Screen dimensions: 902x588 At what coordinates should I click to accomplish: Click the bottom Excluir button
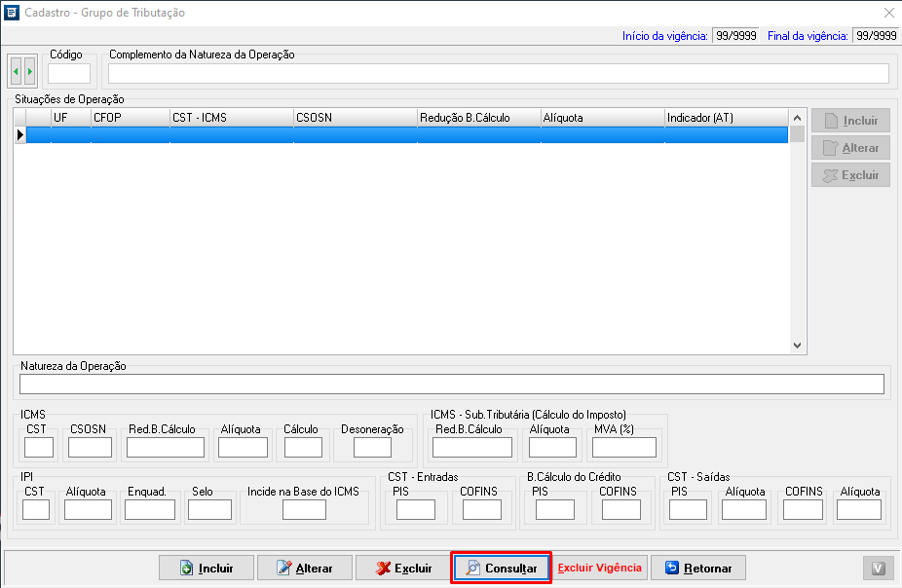point(403,568)
